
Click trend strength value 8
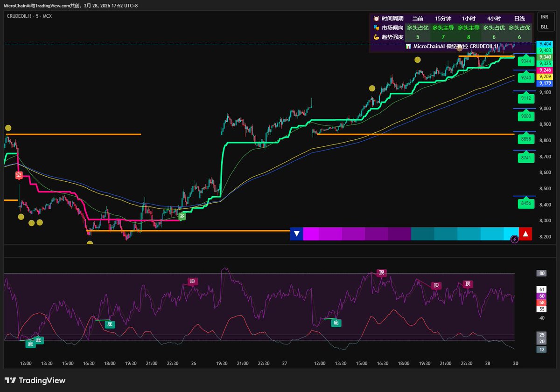tap(469, 36)
